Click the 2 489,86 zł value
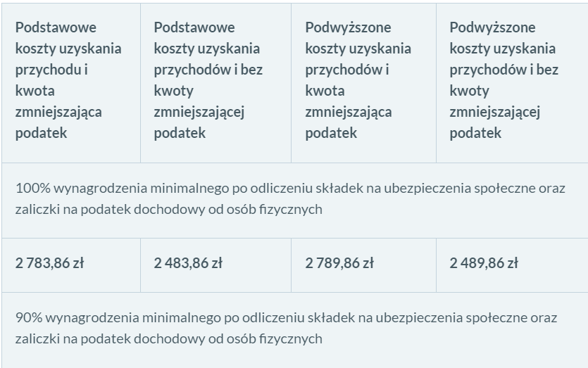The height and width of the screenshot is (368, 588). [484, 263]
